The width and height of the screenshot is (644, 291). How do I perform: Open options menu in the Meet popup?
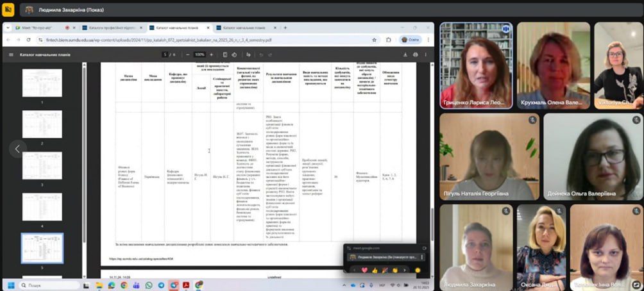pyautogui.click(x=421, y=257)
